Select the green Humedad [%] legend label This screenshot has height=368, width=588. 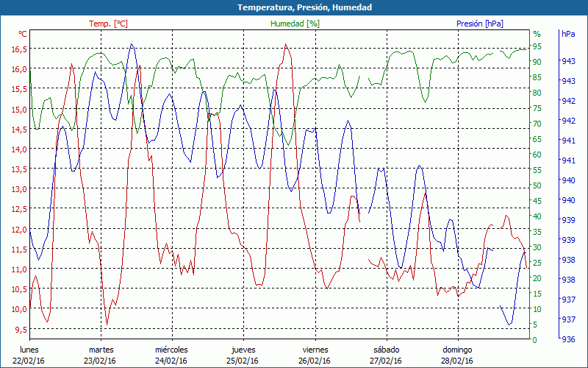pos(295,24)
